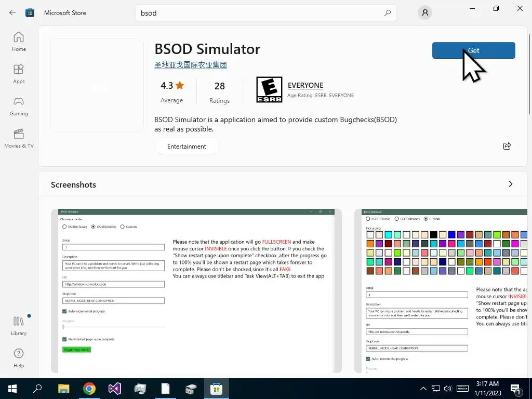Open the Windows Start menu
The width and height of the screenshot is (532, 399).
12,389
